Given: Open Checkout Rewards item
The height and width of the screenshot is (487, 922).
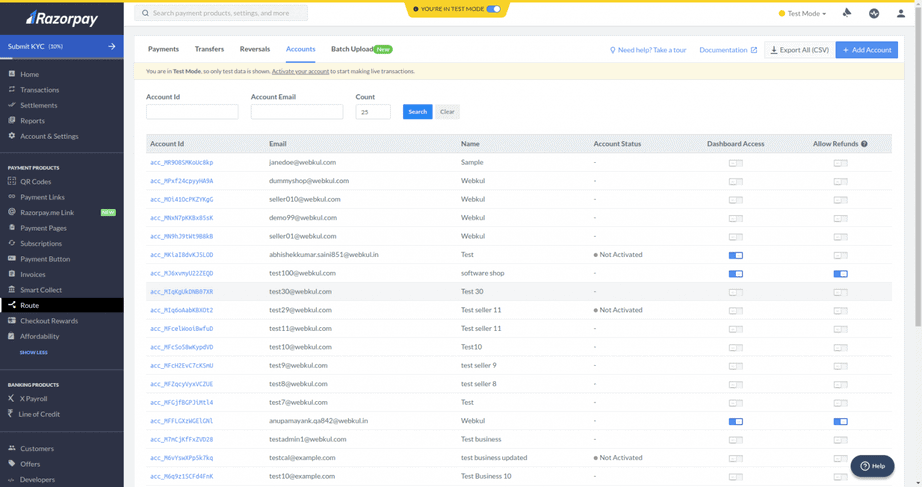Looking at the screenshot, I should click(x=49, y=321).
